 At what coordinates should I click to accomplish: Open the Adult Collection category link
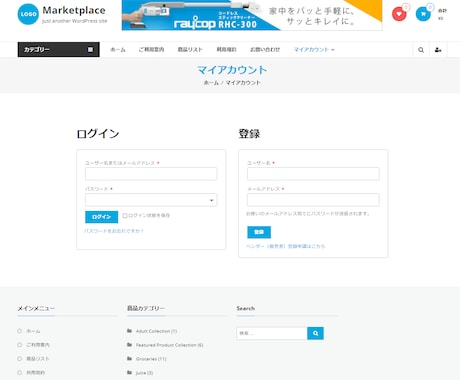tap(156, 331)
